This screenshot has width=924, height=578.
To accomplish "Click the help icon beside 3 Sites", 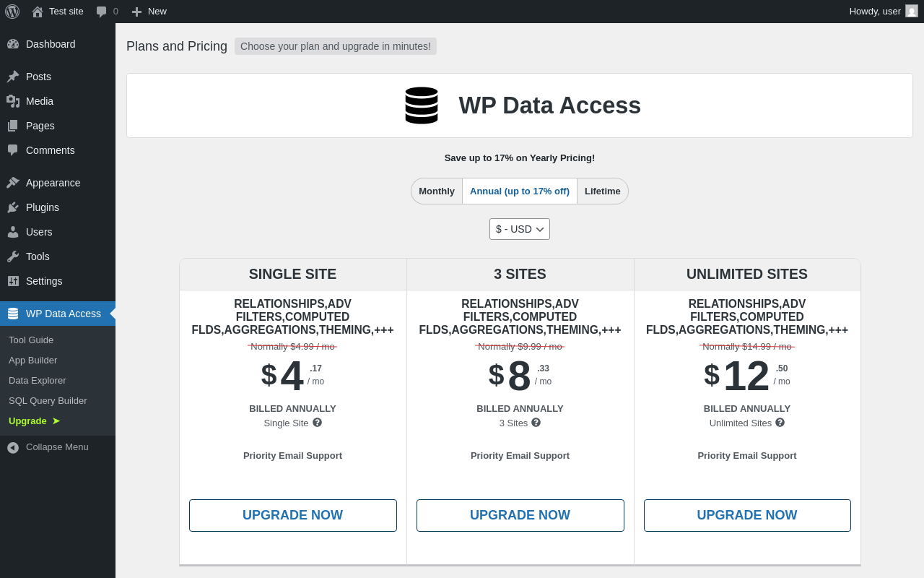I will pyautogui.click(x=536, y=423).
